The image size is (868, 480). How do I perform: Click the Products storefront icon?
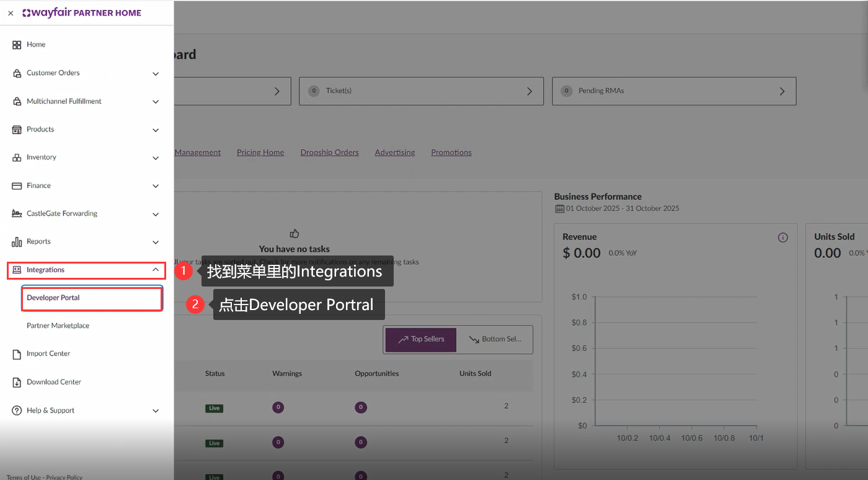(x=17, y=130)
